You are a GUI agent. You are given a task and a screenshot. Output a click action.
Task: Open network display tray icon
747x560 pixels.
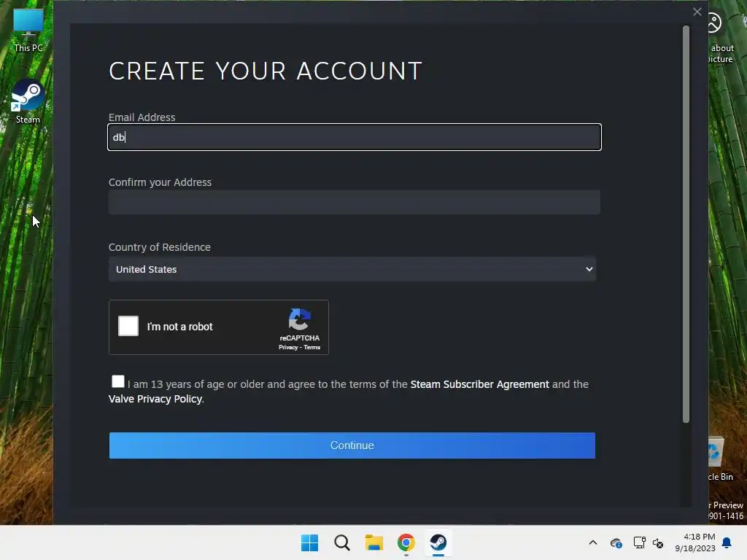click(639, 542)
